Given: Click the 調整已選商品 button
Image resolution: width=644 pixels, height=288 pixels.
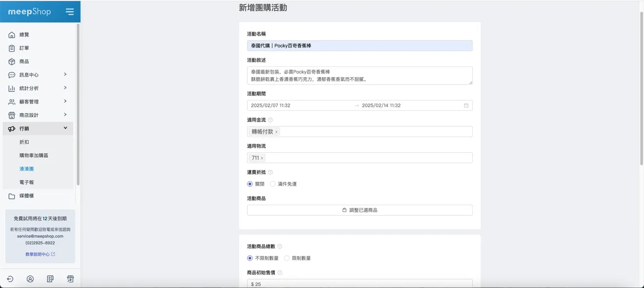Looking at the screenshot, I should point(360,210).
